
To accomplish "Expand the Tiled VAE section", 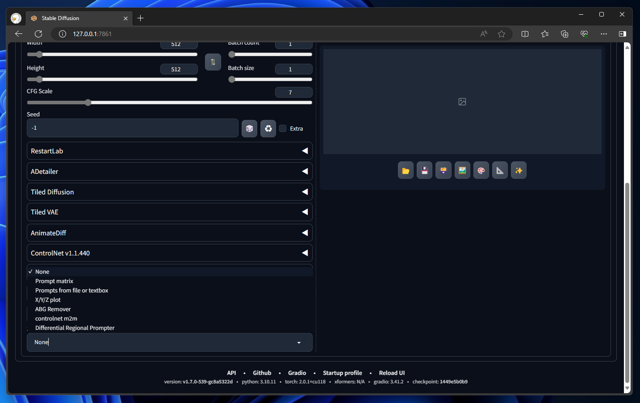I will click(169, 212).
